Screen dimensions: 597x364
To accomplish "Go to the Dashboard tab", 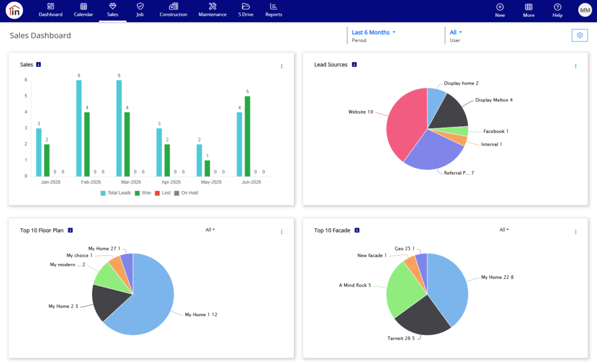I will pyautogui.click(x=51, y=10).
